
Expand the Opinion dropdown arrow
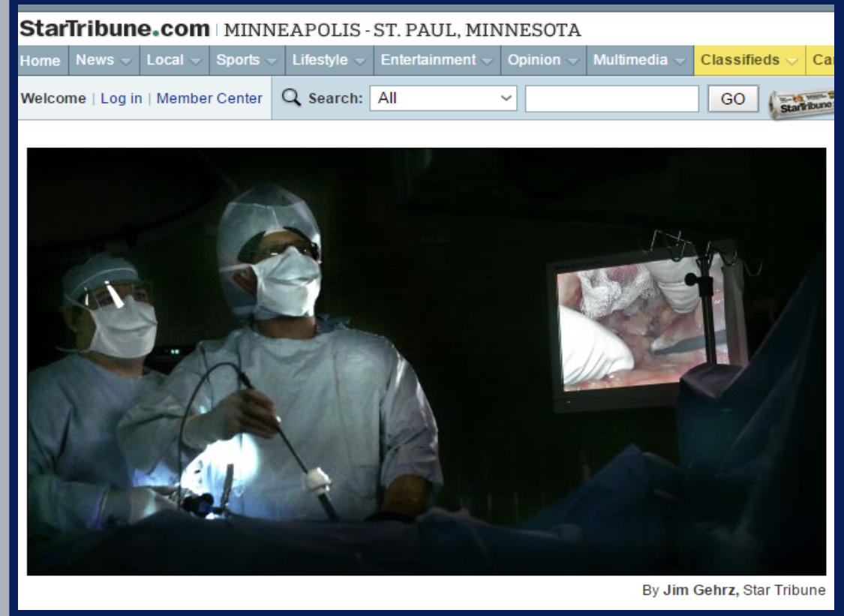(573, 62)
